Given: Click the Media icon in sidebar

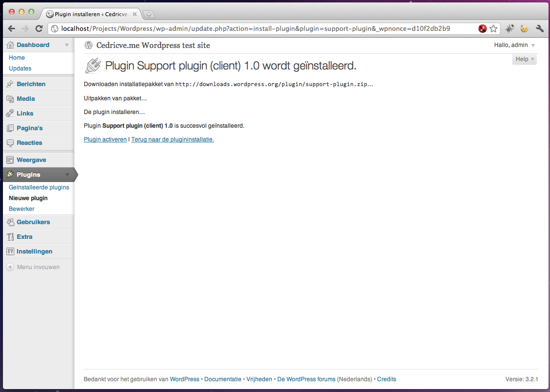Looking at the screenshot, I should tap(10, 99).
